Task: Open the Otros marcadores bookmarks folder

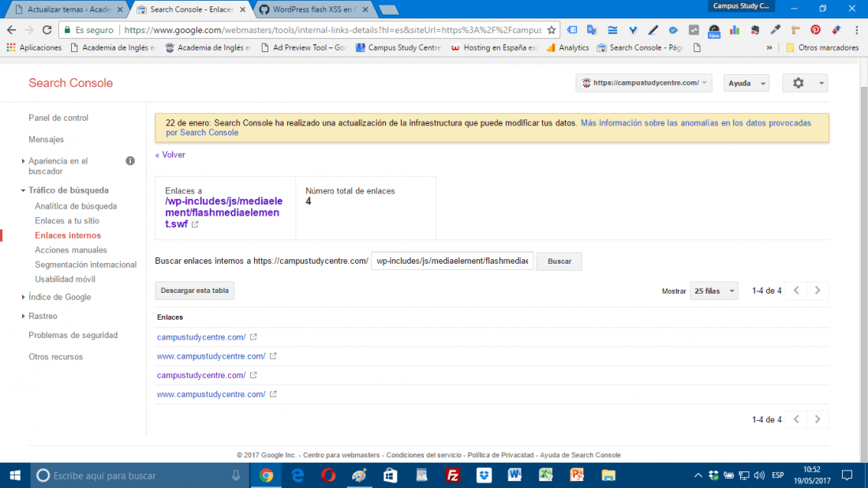Action: 822,47
